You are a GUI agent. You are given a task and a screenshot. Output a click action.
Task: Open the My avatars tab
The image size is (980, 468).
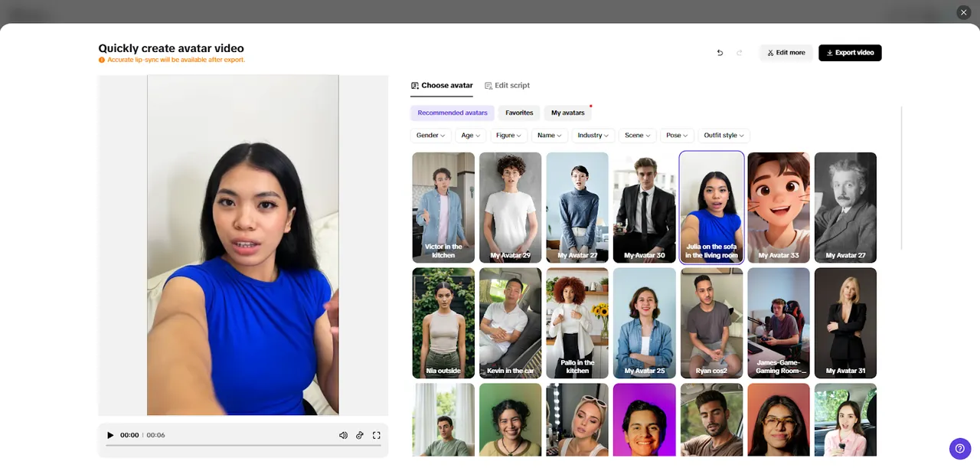pos(567,113)
